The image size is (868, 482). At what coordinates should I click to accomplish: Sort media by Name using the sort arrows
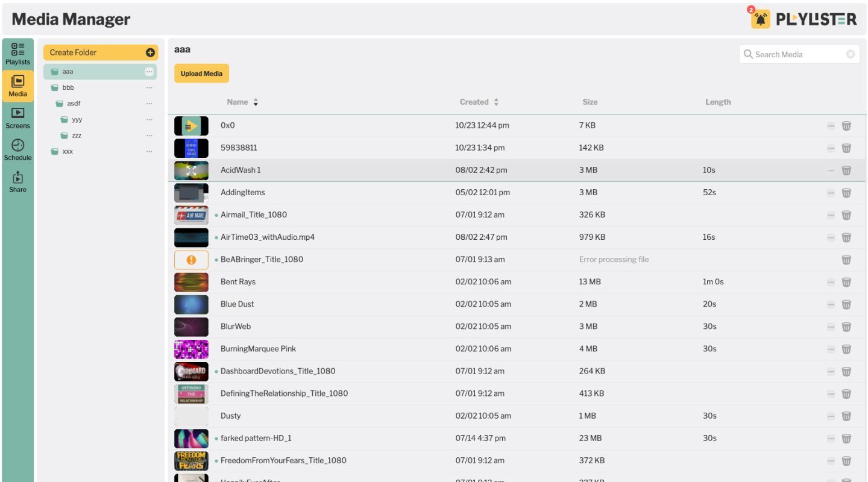[256, 102]
